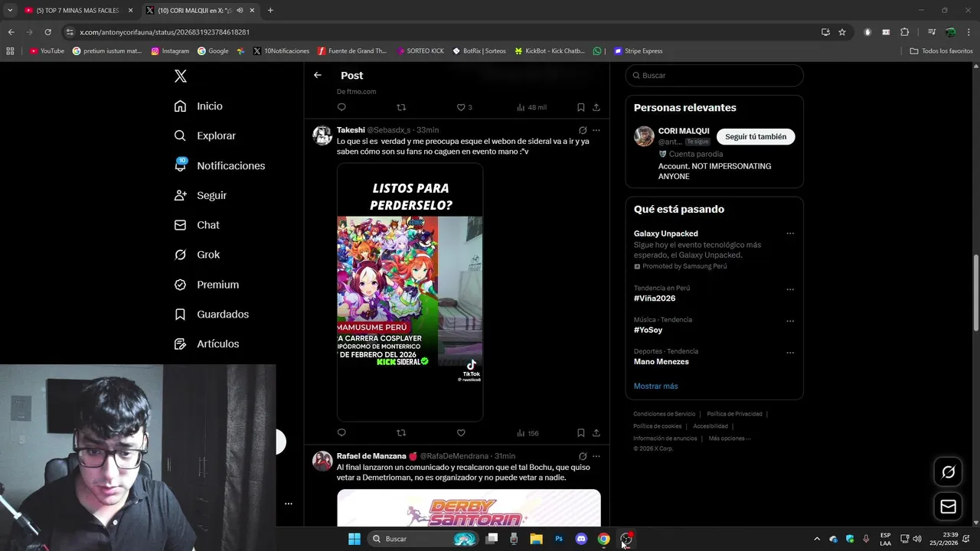Open a new browser tab
Screen dimensions: 980x551
click(270, 11)
